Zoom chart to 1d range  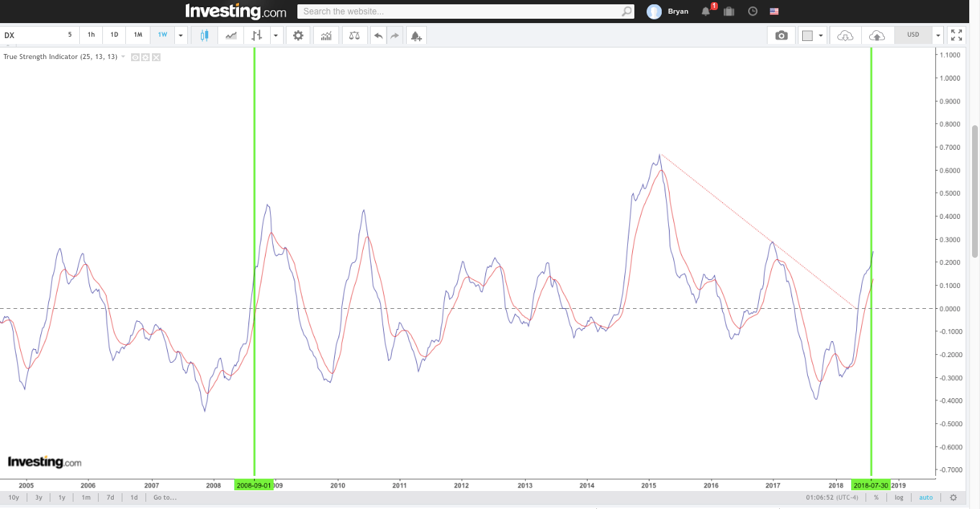134,497
